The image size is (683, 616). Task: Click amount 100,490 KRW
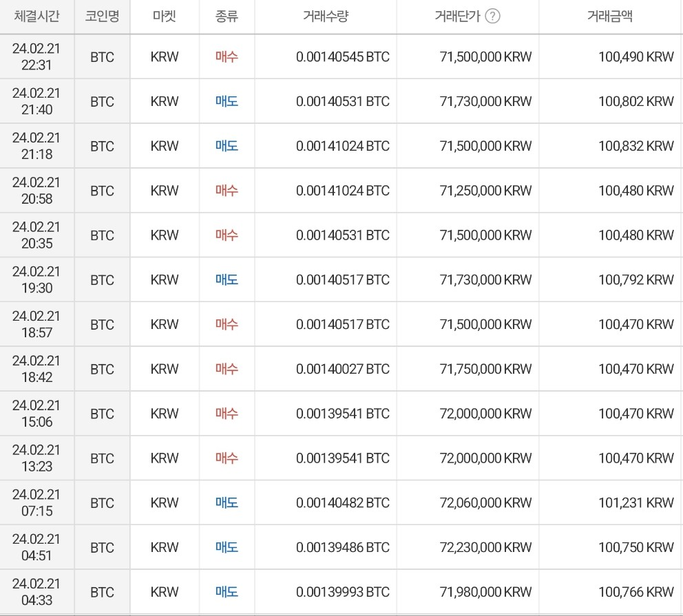coord(636,56)
